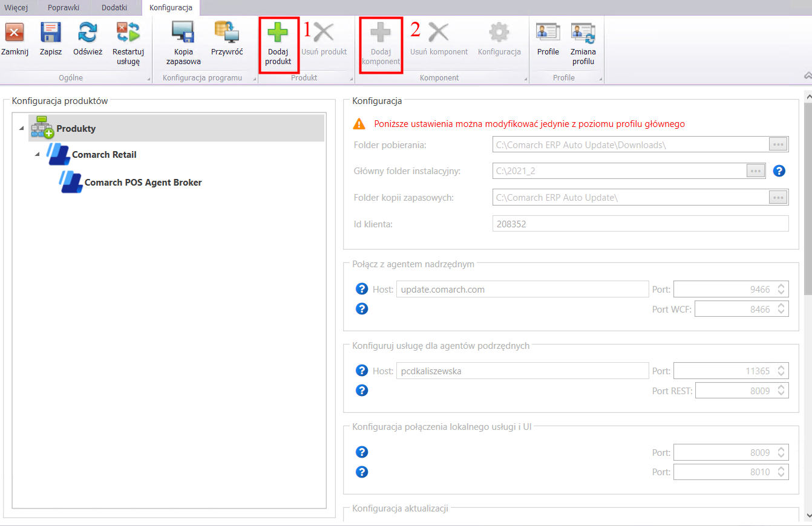
Task: Select Produkty root in the tree
Action: tap(176, 128)
